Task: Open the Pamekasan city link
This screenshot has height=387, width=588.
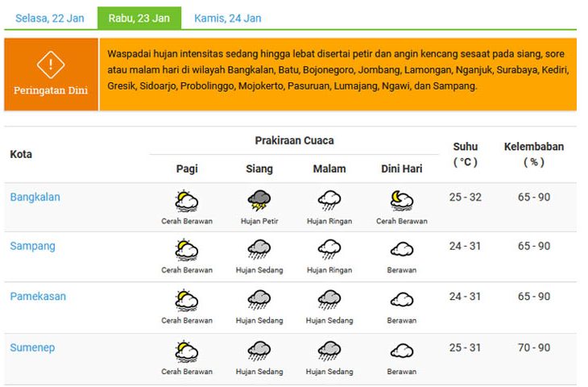Action: click(x=38, y=296)
